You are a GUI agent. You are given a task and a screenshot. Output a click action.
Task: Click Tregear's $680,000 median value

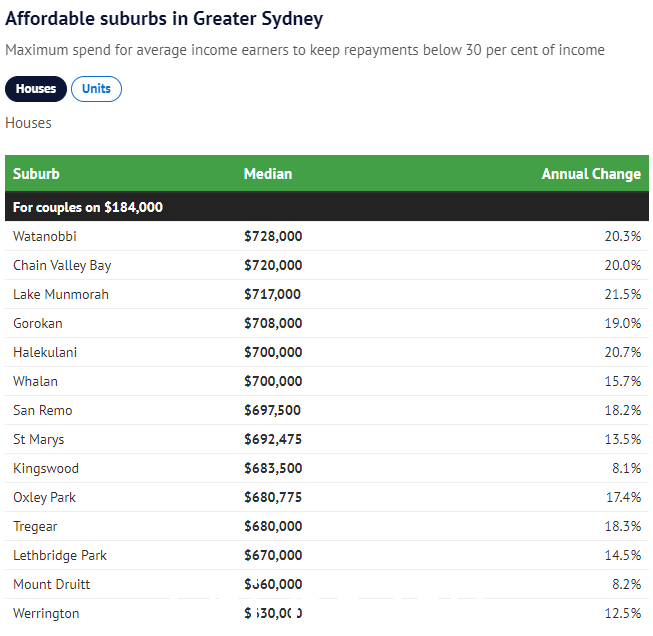(x=273, y=526)
